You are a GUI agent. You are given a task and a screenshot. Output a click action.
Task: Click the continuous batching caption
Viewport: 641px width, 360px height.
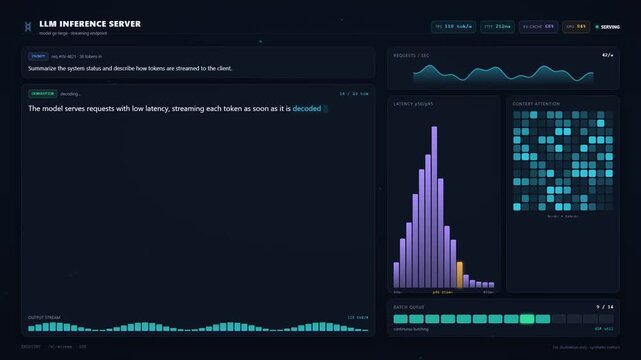click(411, 329)
